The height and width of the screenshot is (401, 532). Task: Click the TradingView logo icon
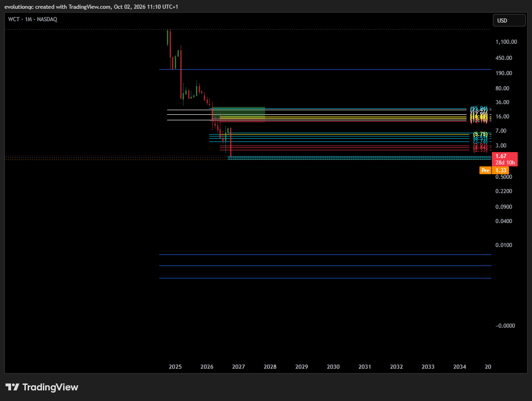(12, 387)
